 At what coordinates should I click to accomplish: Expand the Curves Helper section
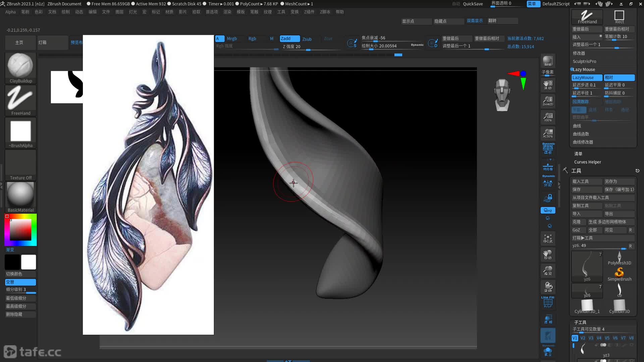pyautogui.click(x=588, y=162)
